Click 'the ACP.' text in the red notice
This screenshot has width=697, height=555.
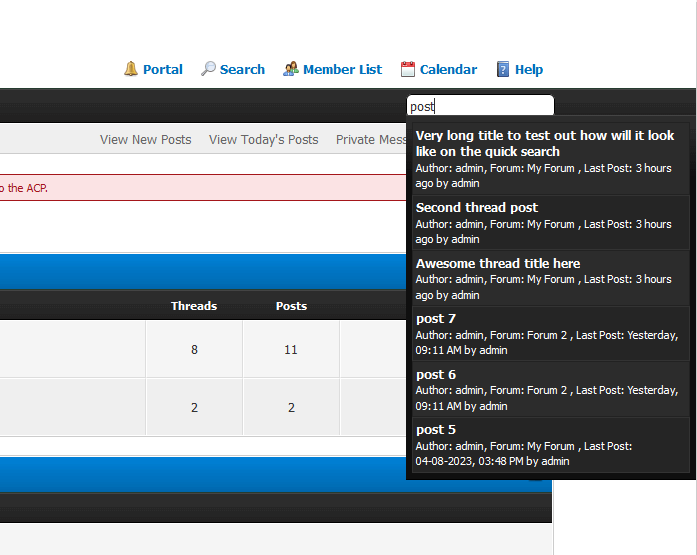pyautogui.click(x=28, y=188)
